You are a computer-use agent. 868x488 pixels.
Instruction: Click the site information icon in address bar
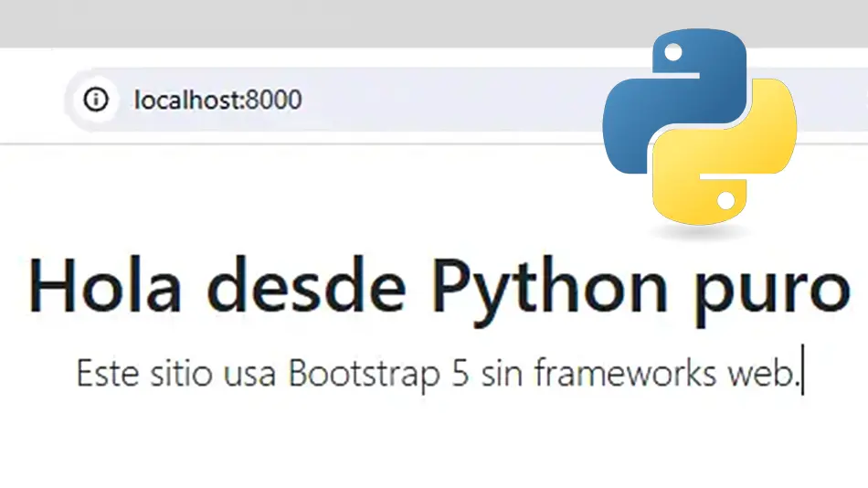pyautogui.click(x=96, y=100)
